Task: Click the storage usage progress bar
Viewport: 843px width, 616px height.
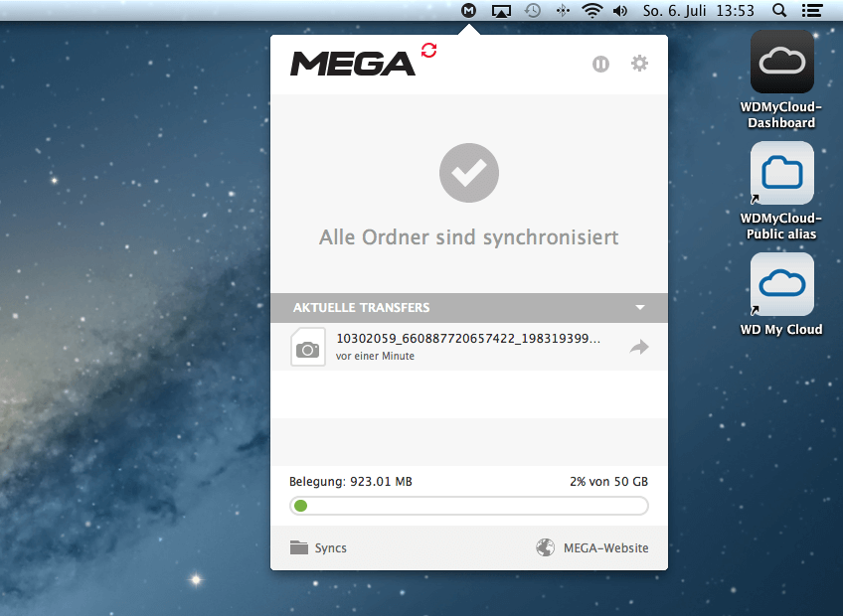Action: click(x=469, y=506)
